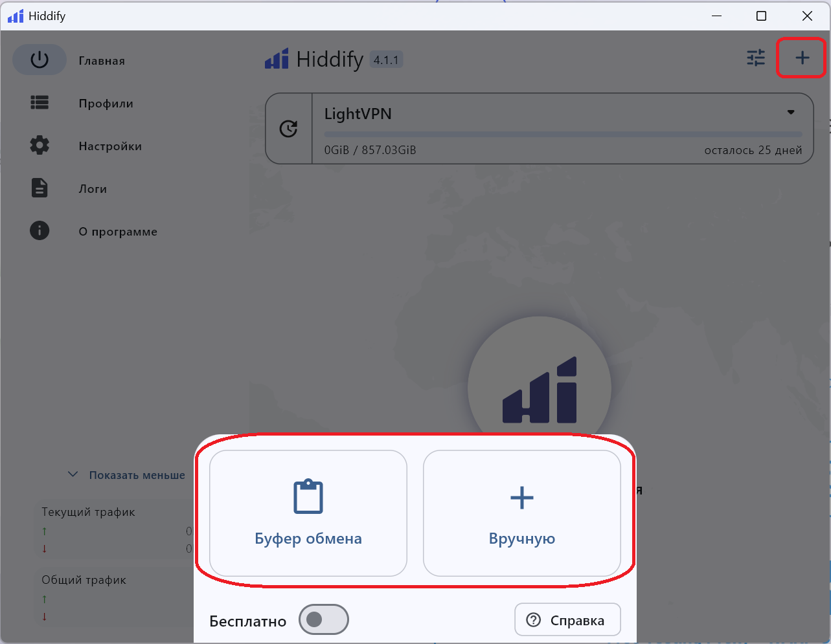This screenshot has width=831, height=644.
Task: Click the Профили list icon
Action: [40, 102]
